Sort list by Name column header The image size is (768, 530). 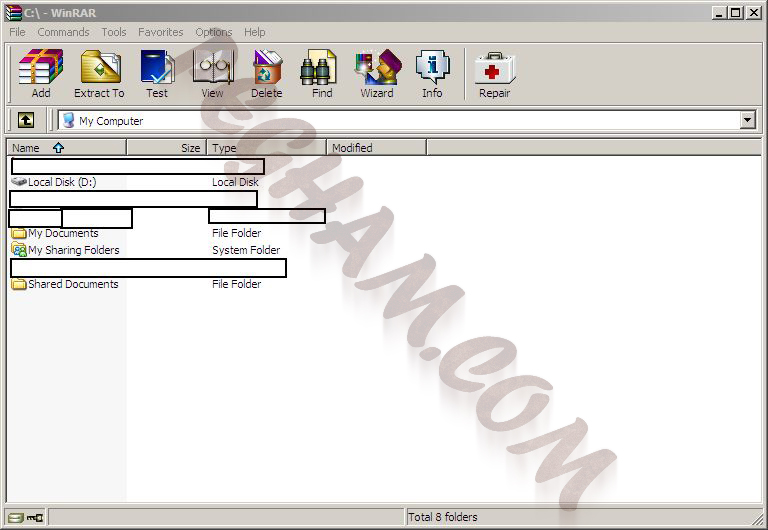point(67,147)
